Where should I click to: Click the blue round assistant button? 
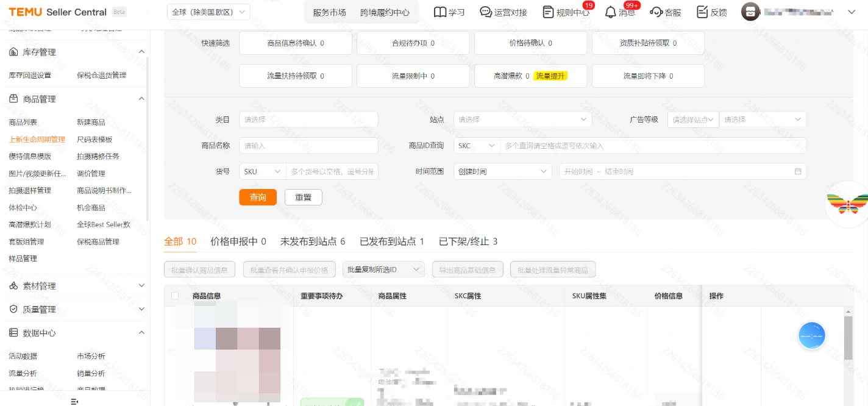click(812, 335)
